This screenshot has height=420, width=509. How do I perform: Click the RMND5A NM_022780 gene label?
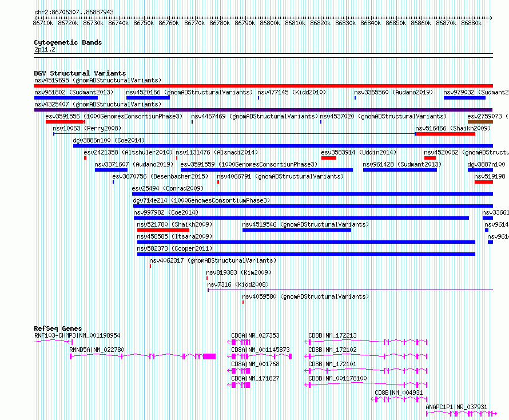click(x=97, y=350)
